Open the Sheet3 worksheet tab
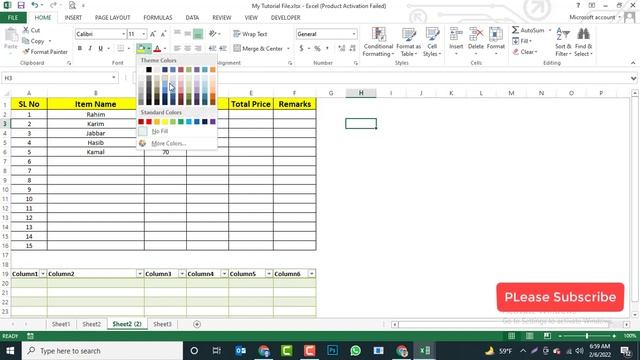 point(162,324)
